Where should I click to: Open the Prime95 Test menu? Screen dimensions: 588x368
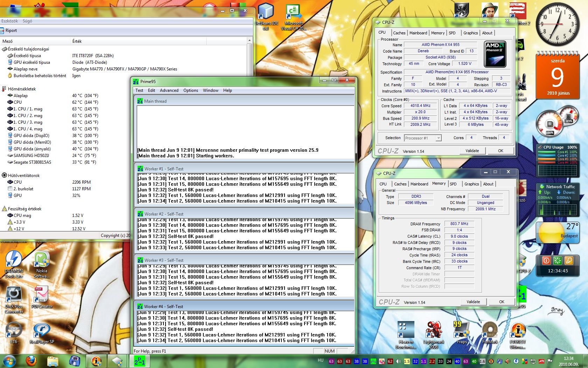coord(139,90)
